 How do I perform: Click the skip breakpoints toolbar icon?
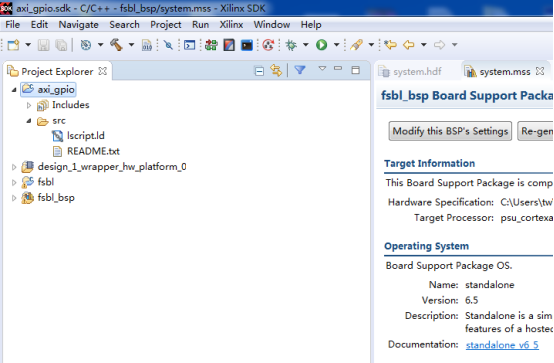pos(168,45)
